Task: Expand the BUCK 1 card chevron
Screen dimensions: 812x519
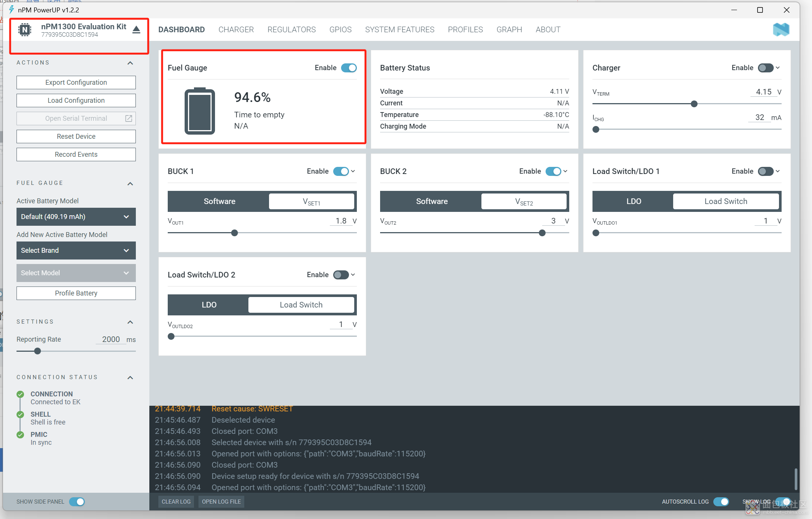Action: 353,171
